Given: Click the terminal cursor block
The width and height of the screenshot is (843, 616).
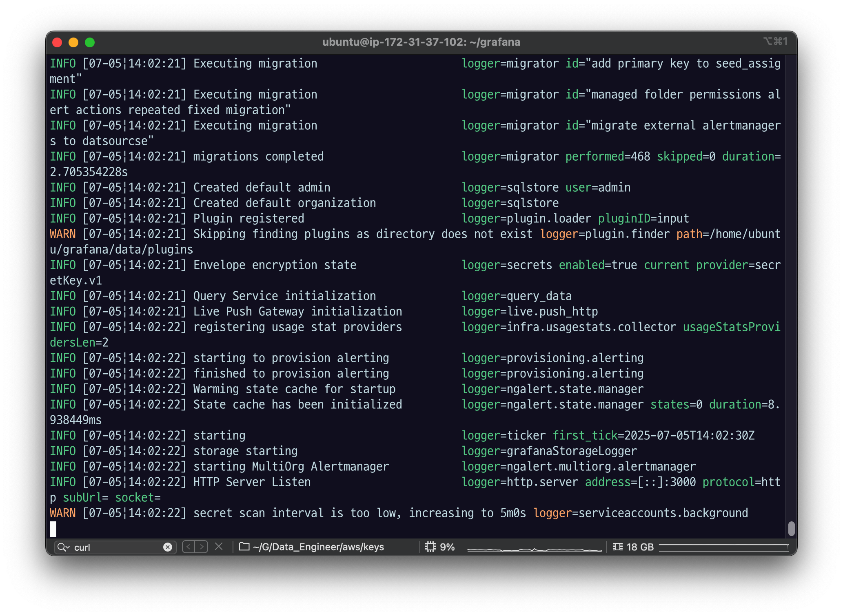Looking at the screenshot, I should click(53, 529).
